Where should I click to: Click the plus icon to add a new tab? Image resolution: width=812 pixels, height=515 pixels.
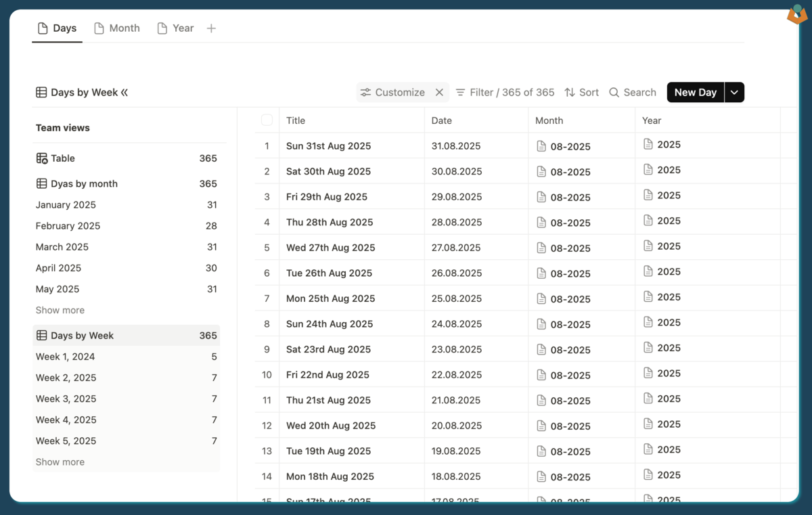[x=211, y=28]
